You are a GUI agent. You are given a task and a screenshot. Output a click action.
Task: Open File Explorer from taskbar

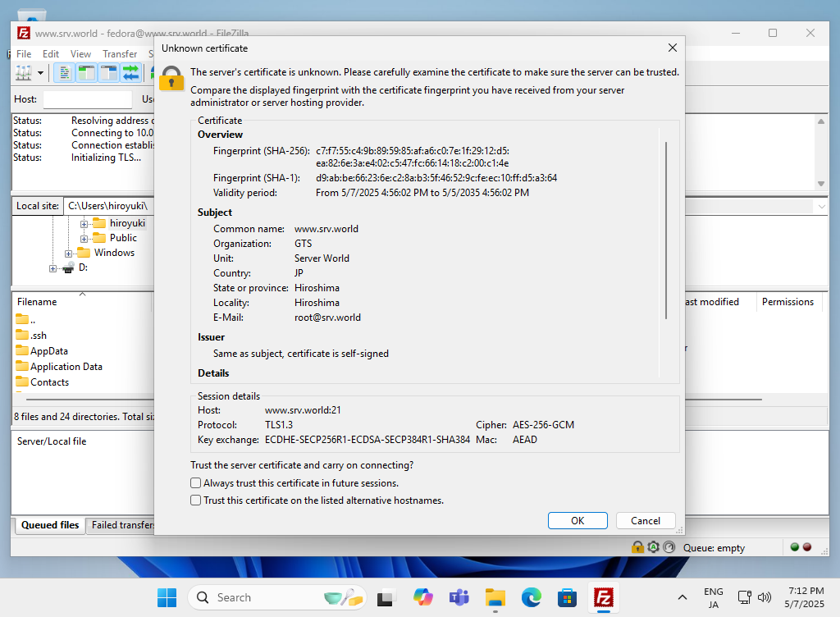[495, 597]
